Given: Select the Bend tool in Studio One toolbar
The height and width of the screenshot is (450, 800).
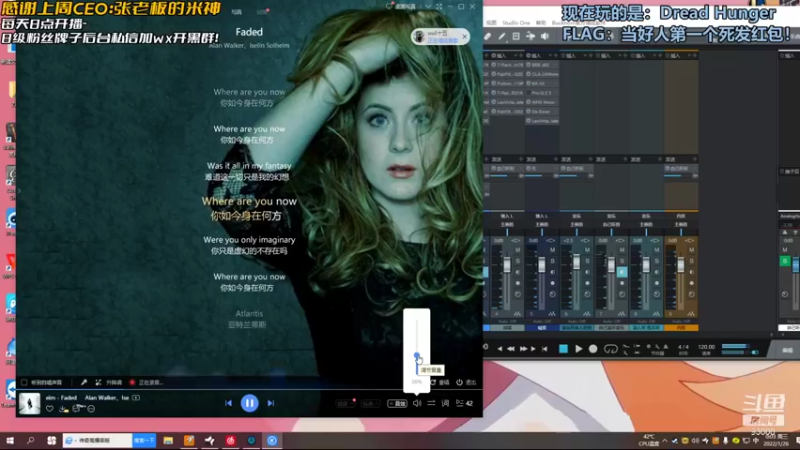Looking at the screenshot, I should tap(531, 36).
